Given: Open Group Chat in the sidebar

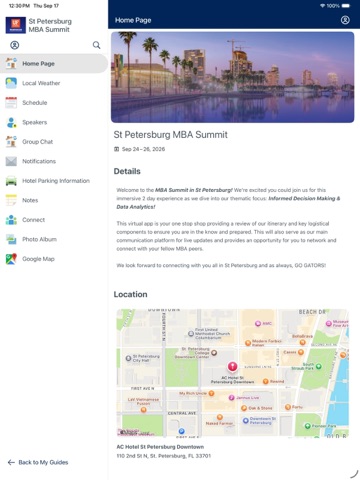Looking at the screenshot, I should coord(54,142).
